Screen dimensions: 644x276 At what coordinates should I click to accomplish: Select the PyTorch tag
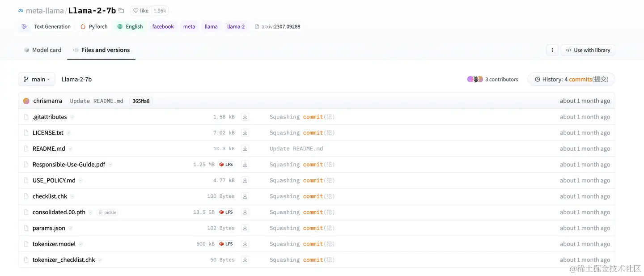pos(94,26)
